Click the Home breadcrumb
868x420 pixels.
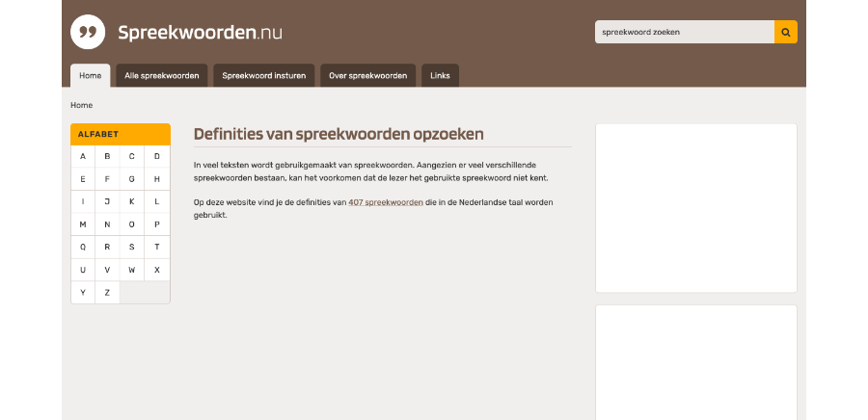coord(81,105)
